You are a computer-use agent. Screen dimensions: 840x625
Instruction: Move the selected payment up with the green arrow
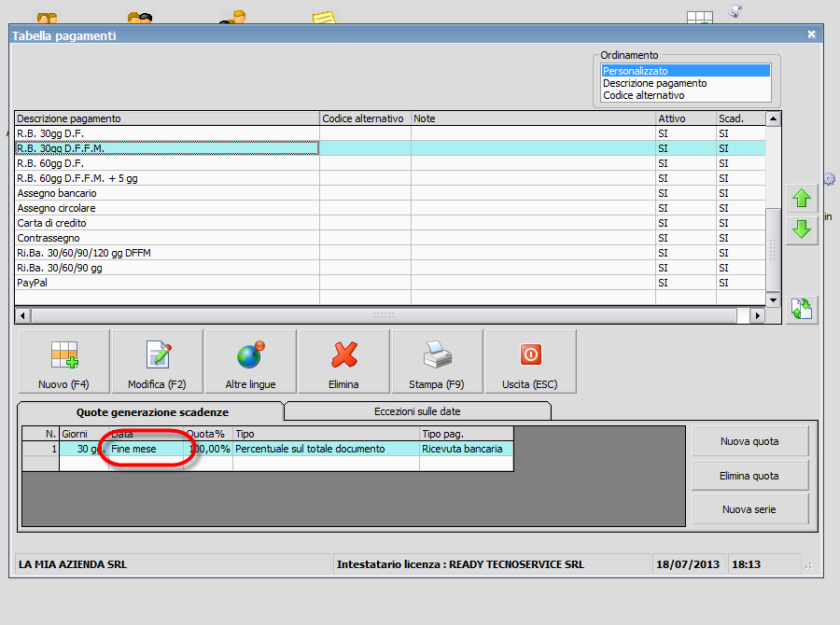[802, 199]
